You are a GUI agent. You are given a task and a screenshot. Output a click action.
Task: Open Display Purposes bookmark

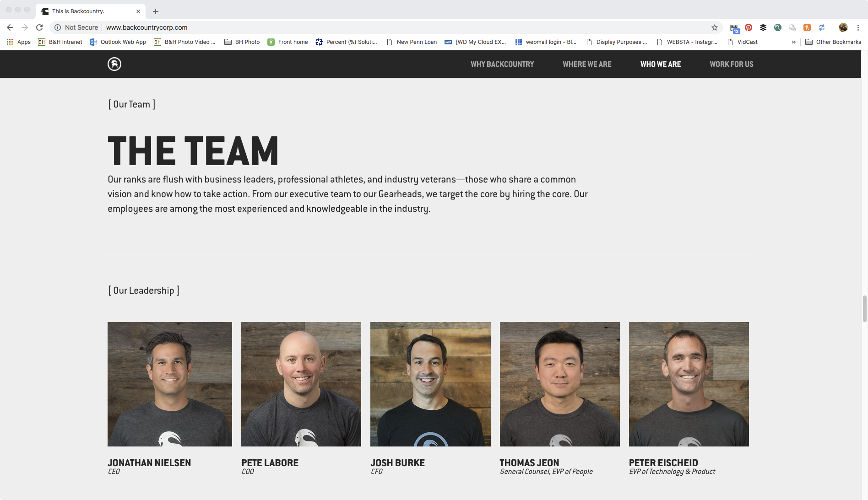[616, 42]
